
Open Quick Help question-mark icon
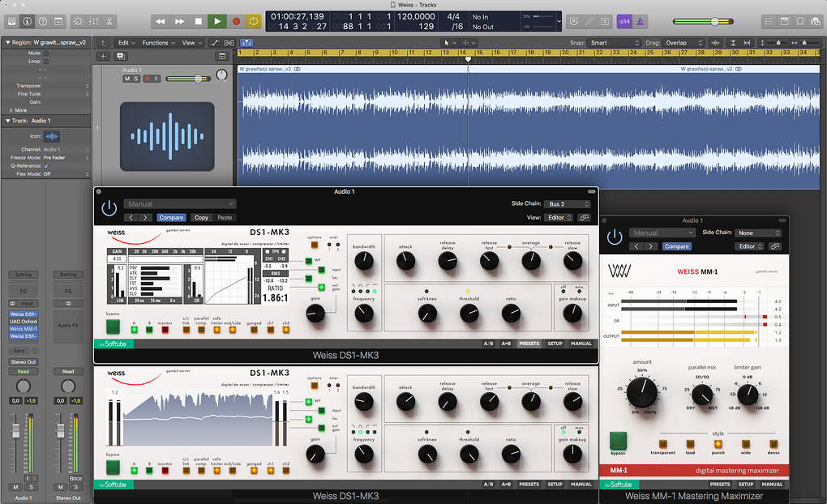[x=43, y=22]
